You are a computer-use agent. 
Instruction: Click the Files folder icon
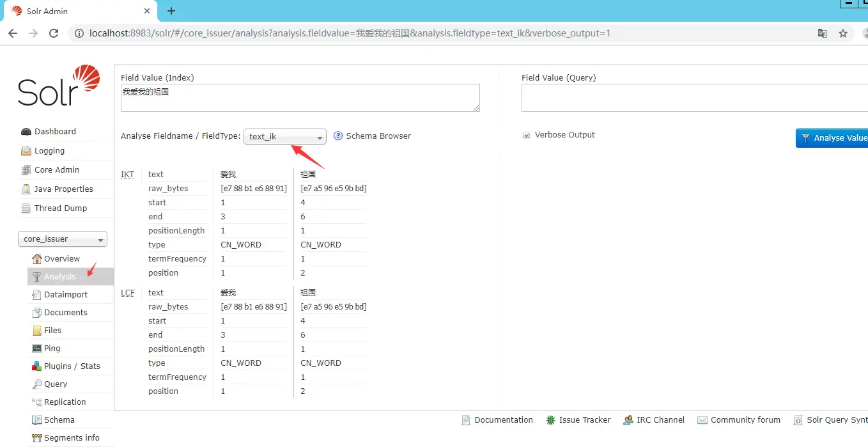(37, 331)
